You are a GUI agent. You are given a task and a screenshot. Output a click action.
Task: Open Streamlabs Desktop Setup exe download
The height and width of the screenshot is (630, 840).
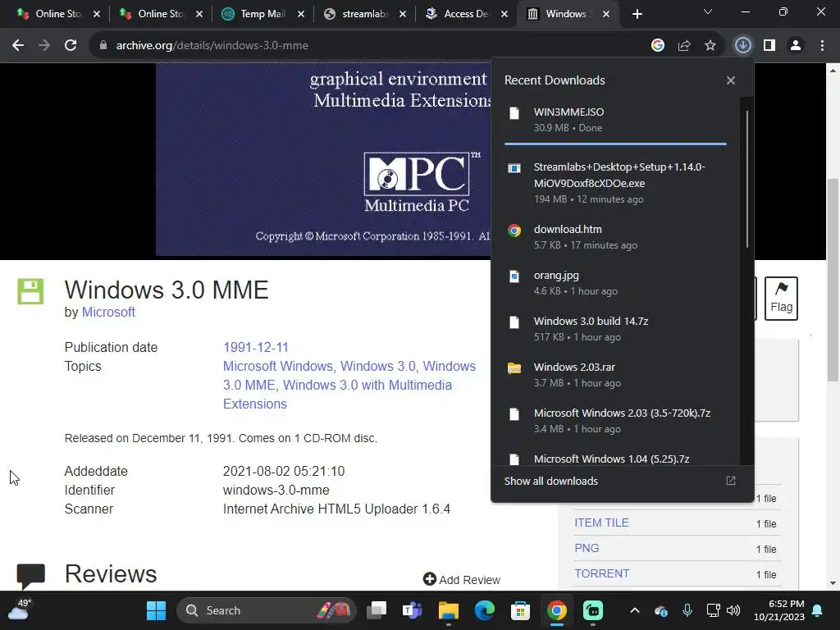(x=615, y=183)
